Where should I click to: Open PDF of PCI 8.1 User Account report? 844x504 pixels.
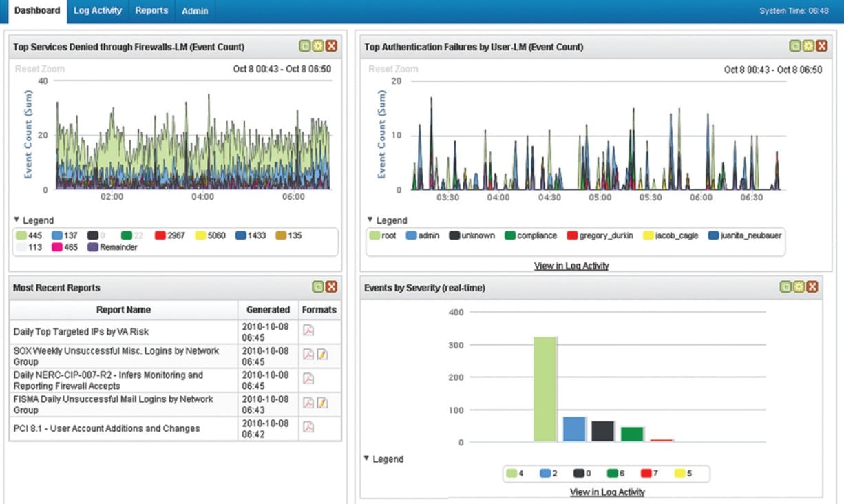pos(308,427)
